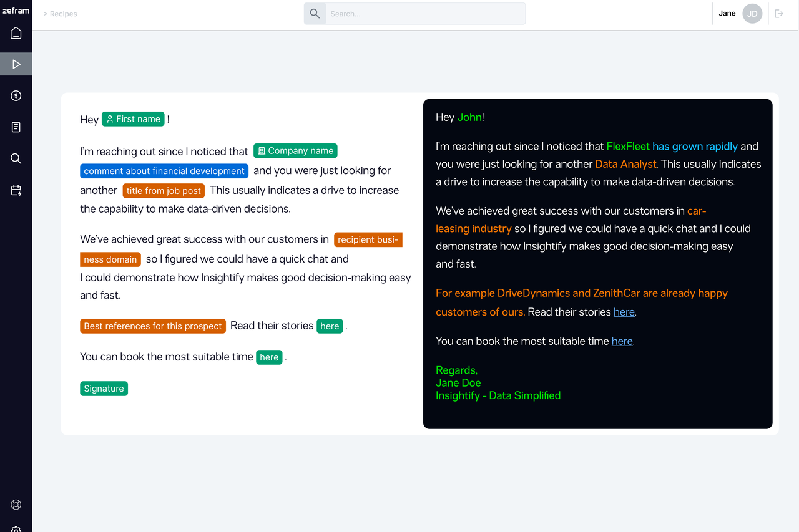Viewport: 799px width, 532px height.
Task: Open the calendar sidebar icon
Action: pyautogui.click(x=16, y=190)
